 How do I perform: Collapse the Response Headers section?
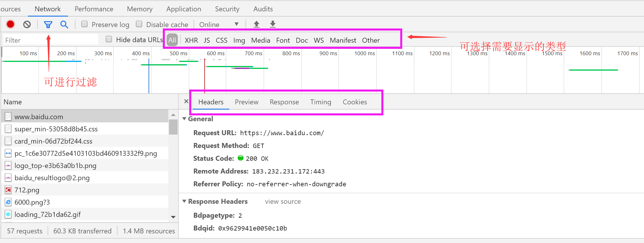[184, 201]
